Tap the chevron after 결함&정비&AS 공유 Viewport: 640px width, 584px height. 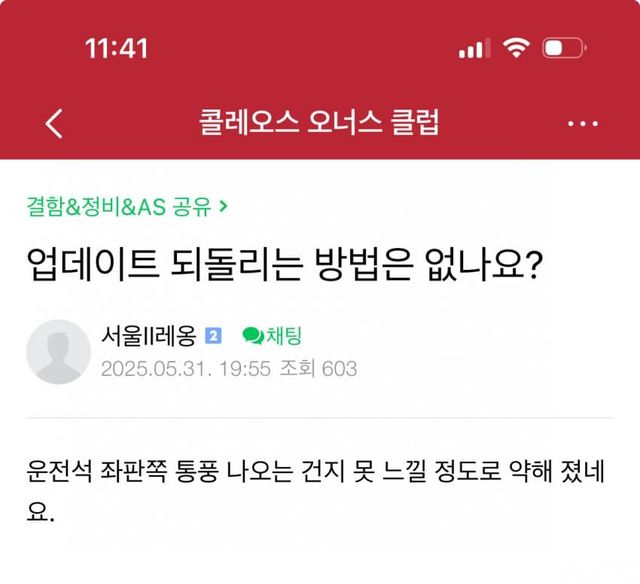pyautogui.click(x=223, y=207)
